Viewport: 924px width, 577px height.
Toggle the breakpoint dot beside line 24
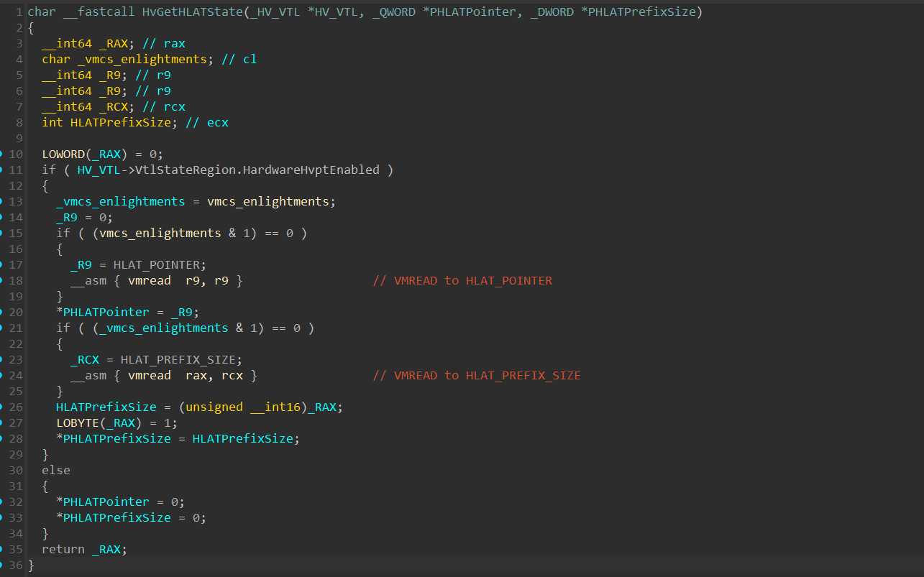tap(2, 376)
